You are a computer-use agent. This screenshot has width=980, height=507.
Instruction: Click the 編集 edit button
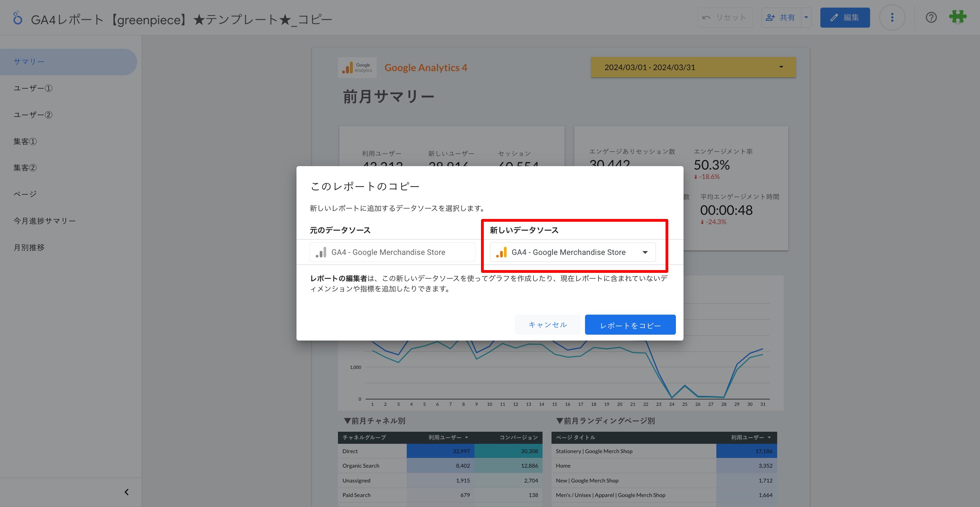[x=845, y=18]
